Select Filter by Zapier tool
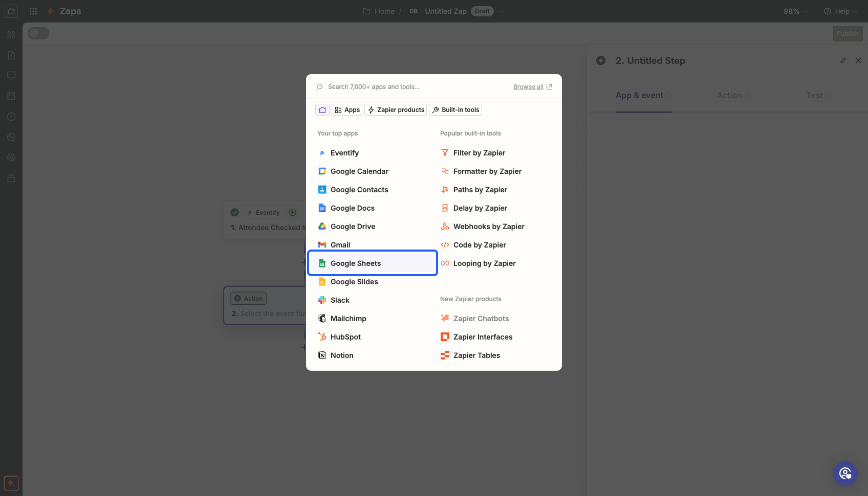The width and height of the screenshot is (868, 496). click(495, 153)
